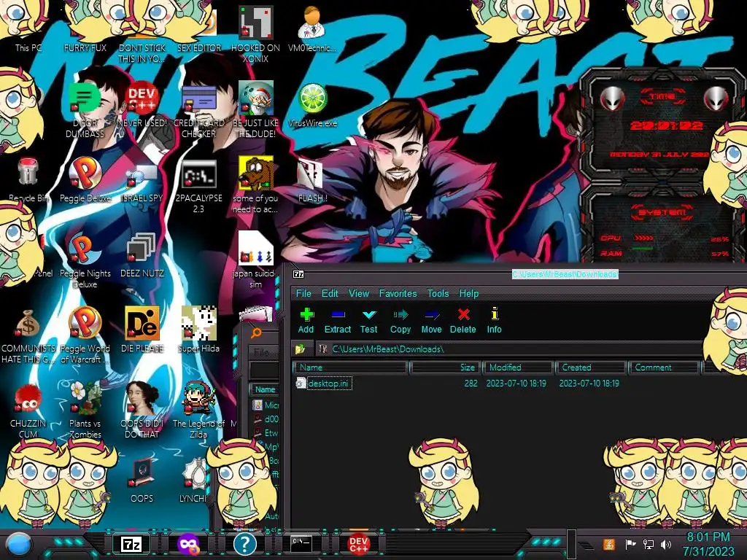Open the taskbar clock showing 8:01 PM

708,544
